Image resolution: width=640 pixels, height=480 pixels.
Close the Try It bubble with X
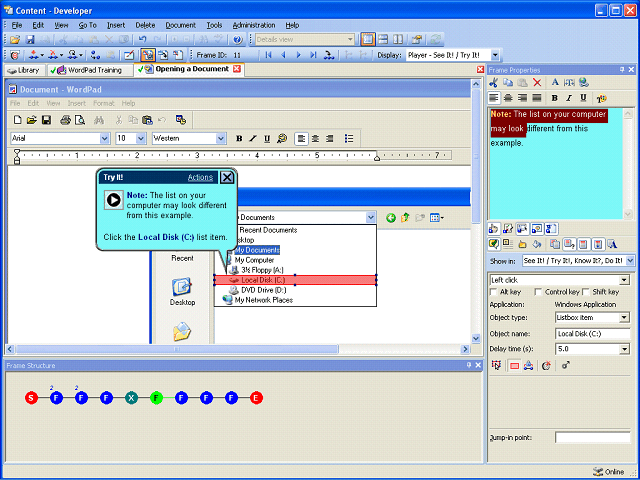pos(227,177)
